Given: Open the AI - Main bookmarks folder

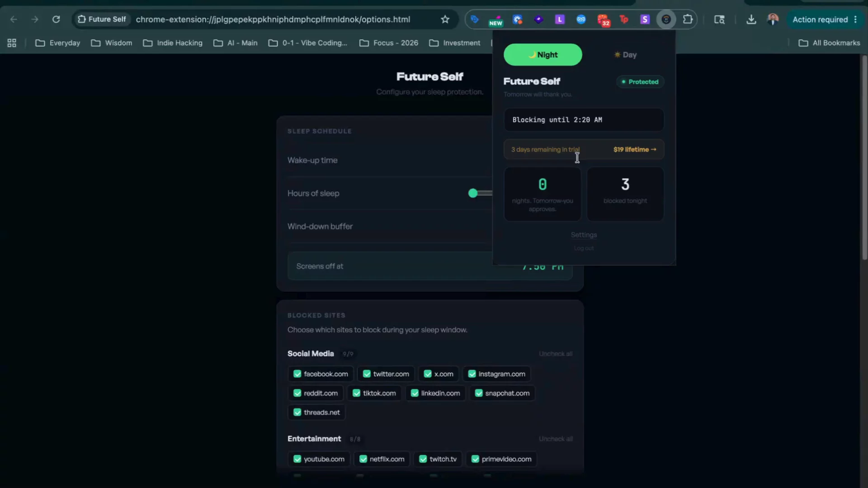Looking at the screenshot, I should [x=236, y=43].
